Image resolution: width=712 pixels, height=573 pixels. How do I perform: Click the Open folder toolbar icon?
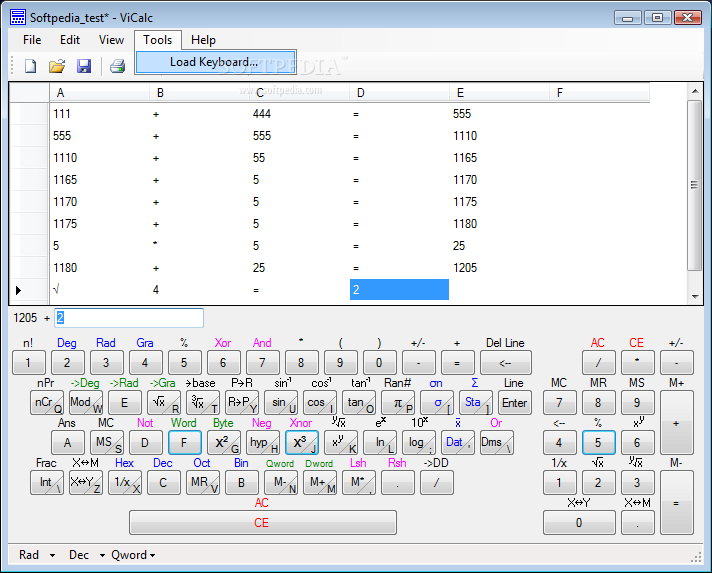[x=57, y=66]
